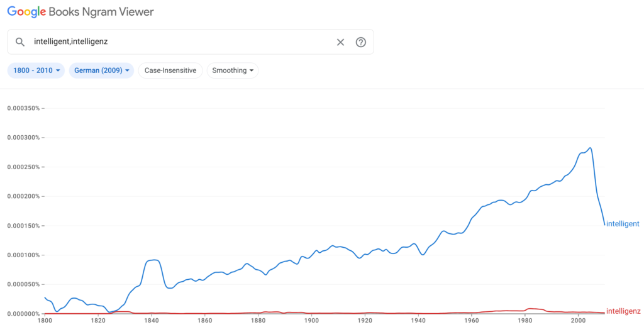Click the blue line's bump around 1840

tap(153, 260)
